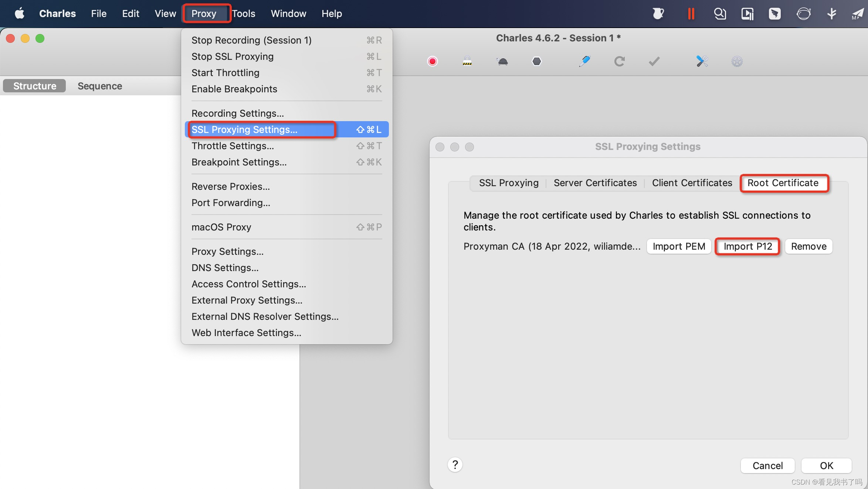Click the blue pen compose icon
This screenshot has width=868, height=489.
click(585, 61)
